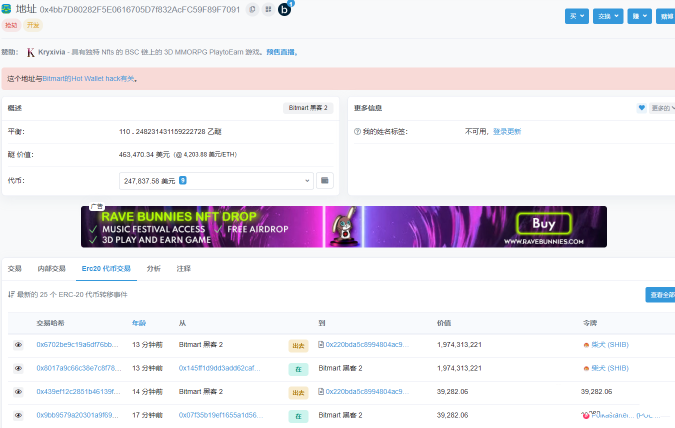Image resolution: width=675 pixels, height=428 pixels.
Task: Open recipient 0x220bda5c8994804ac9 in first row
Action: click(x=367, y=344)
